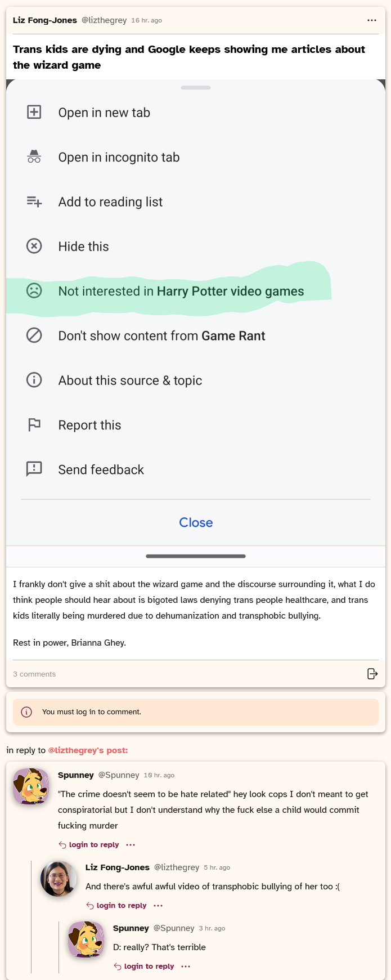
Task: Open ellipsis menu on Spunney's first comment
Action: coord(131,845)
